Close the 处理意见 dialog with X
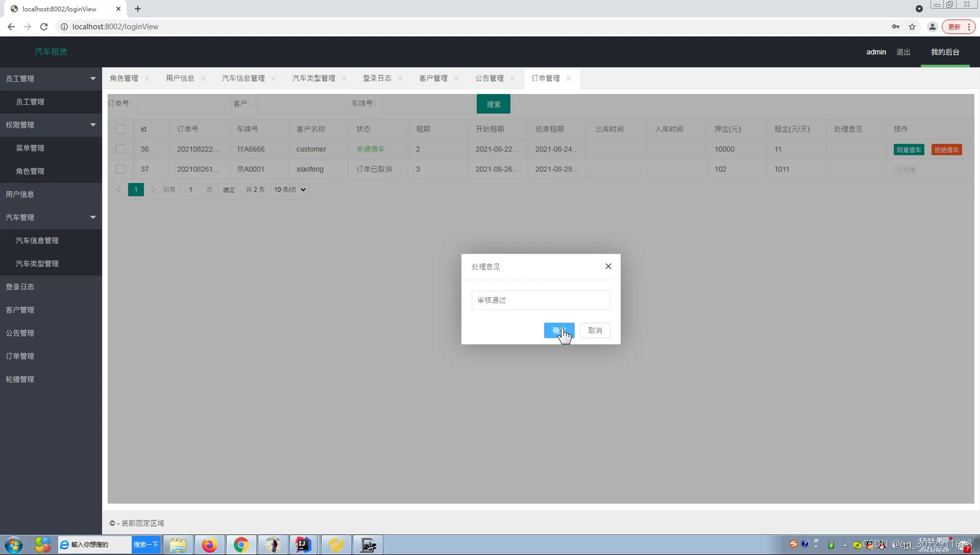This screenshot has height=555, width=980. click(608, 266)
